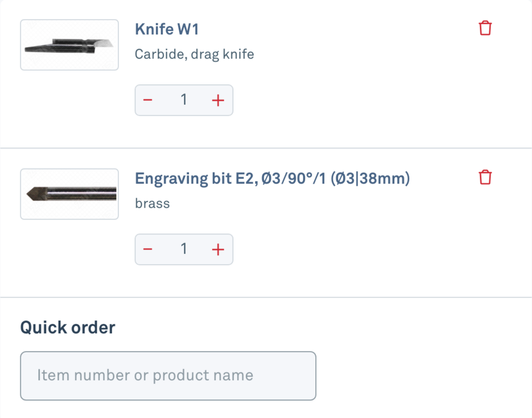This screenshot has width=532, height=418.
Task: Click the plus icon for Engraving bit E2
Action: click(x=217, y=249)
